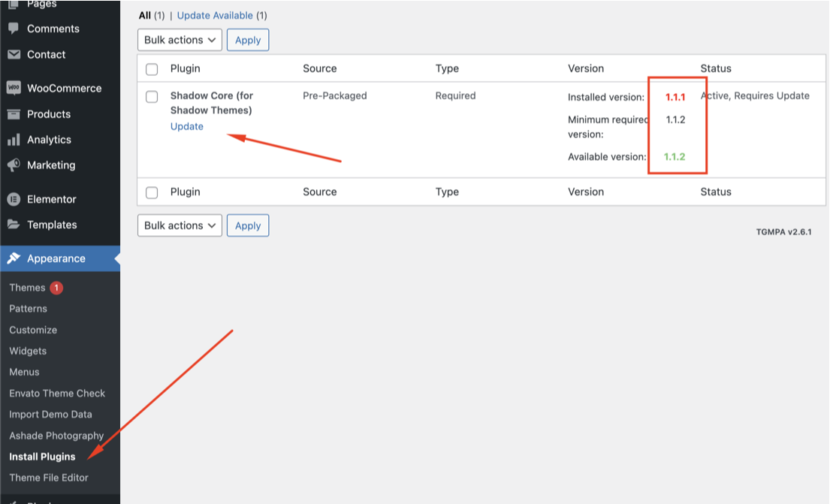Open the Marketing menu item

pyautogui.click(x=51, y=164)
